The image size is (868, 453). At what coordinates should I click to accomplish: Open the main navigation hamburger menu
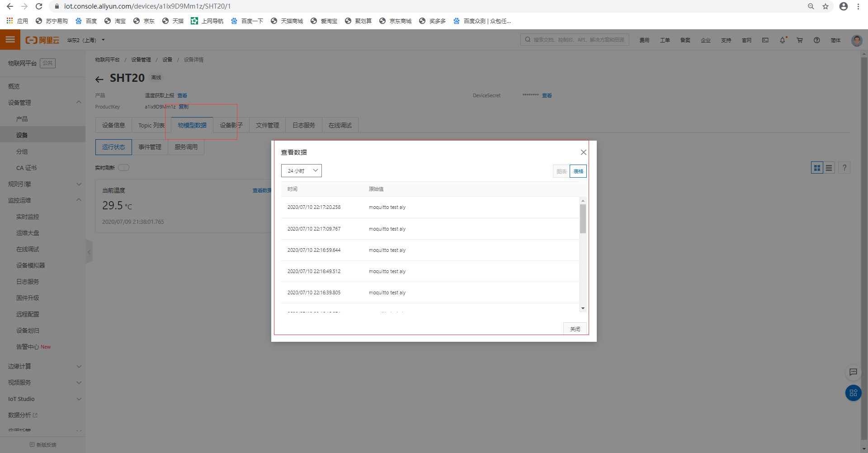pos(9,40)
